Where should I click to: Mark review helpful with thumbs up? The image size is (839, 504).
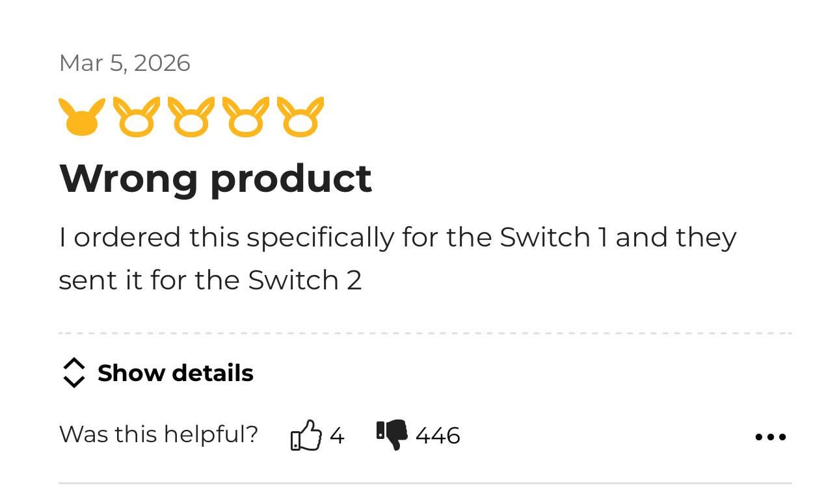pos(306,435)
